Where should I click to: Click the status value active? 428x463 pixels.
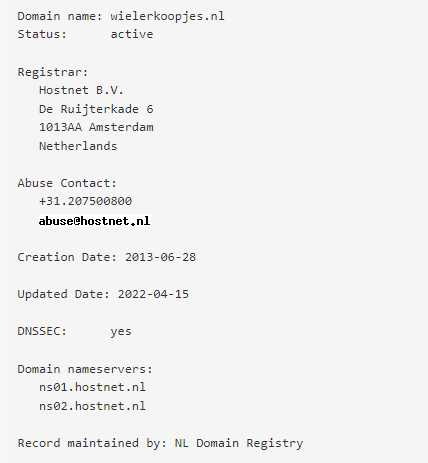(132, 34)
